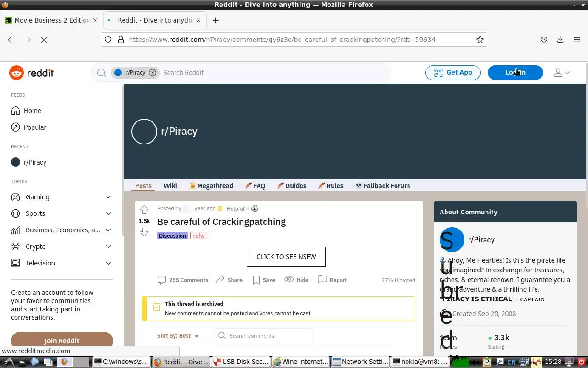Click r/Piracy name in About Community
The width and height of the screenshot is (588, 368).
(481, 240)
